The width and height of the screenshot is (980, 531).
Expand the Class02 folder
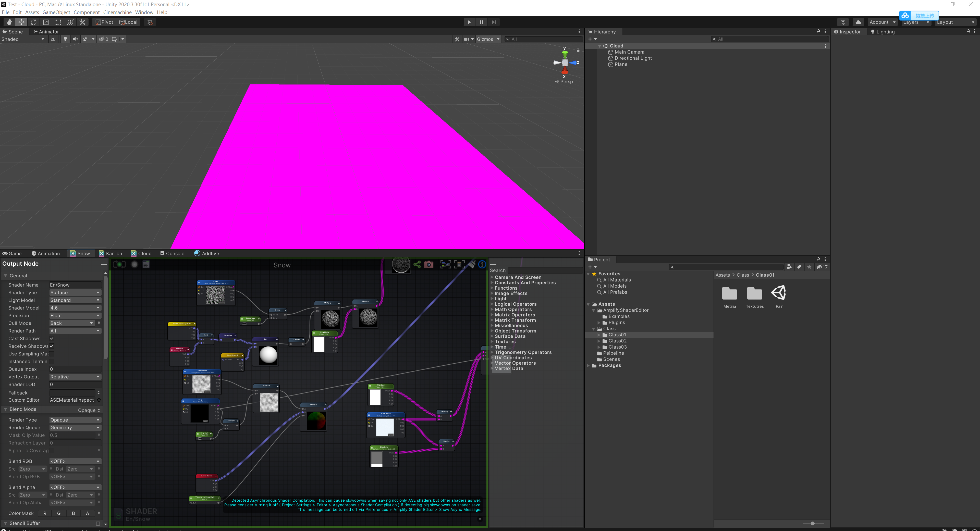[x=599, y=341]
